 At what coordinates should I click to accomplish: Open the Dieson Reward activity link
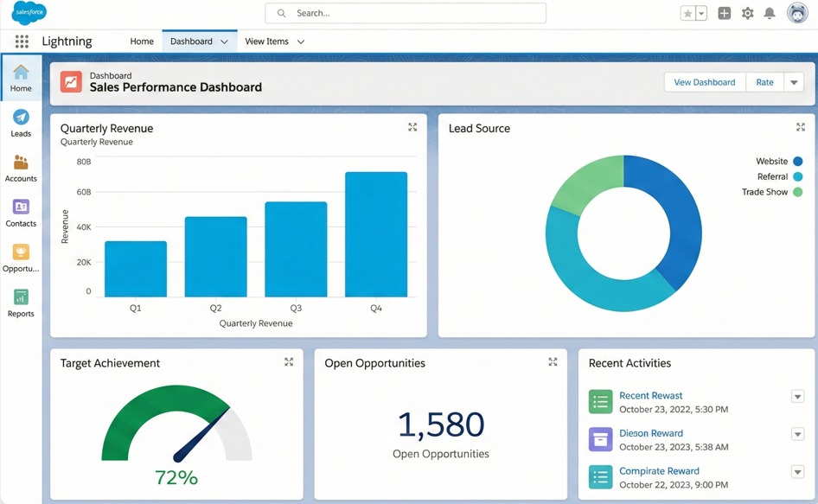tap(651, 433)
